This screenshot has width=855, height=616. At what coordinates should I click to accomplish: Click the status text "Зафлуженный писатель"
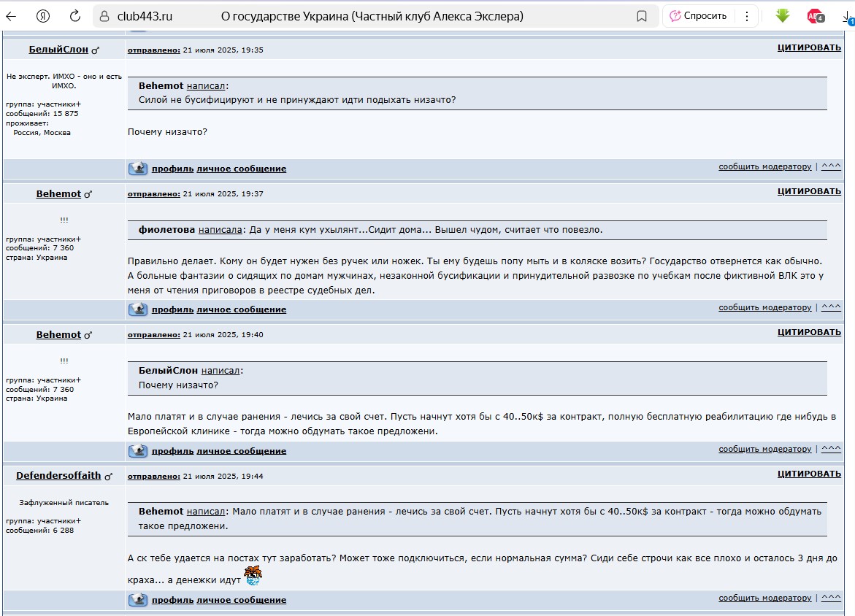point(64,503)
